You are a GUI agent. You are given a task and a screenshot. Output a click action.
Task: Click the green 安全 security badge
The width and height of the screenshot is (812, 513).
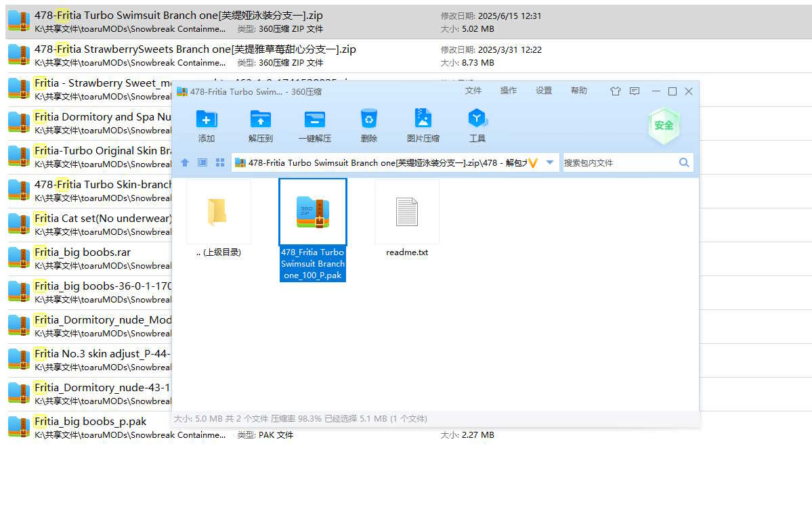coord(664,125)
